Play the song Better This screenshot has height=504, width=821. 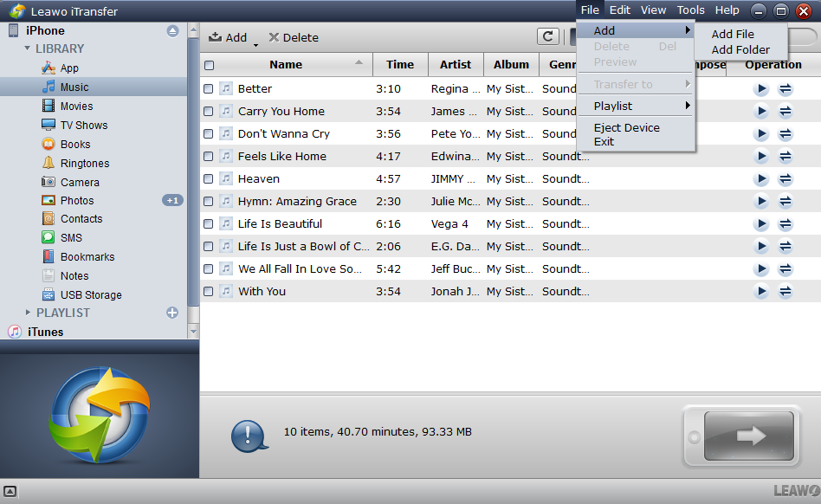point(761,89)
